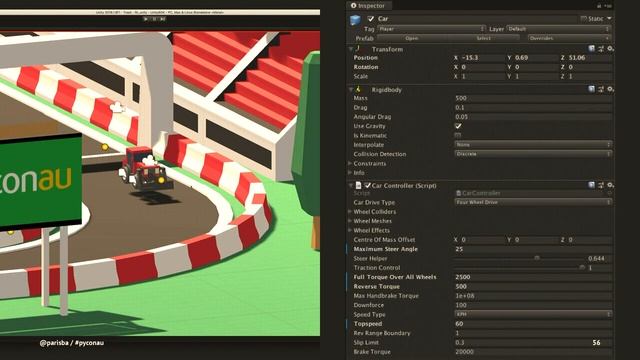The width and height of the screenshot is (640, 360).
Task: Click the Full Torque Over All Wheels field
Action: [x=533, y=277]
